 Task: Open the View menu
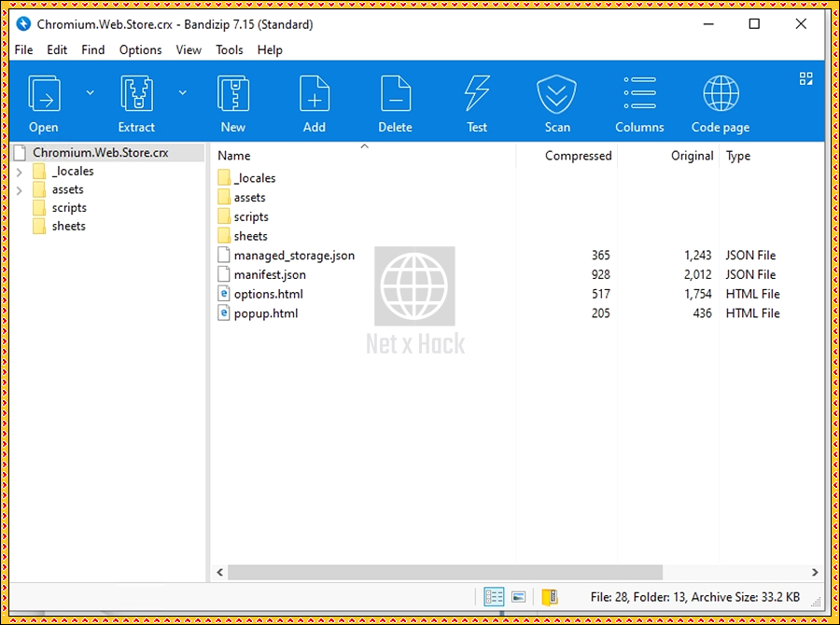(189, 49)
